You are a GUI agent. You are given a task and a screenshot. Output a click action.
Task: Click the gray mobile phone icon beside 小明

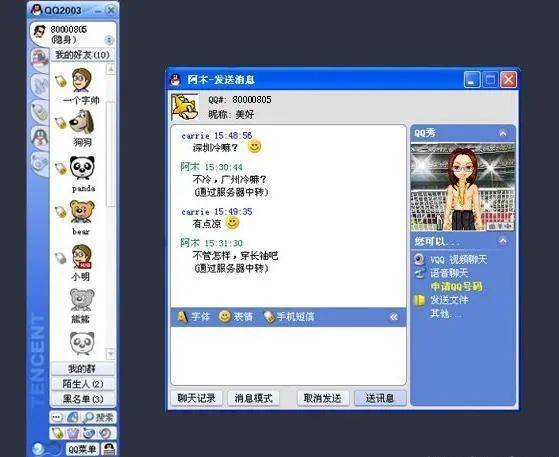tap(61, 257)
